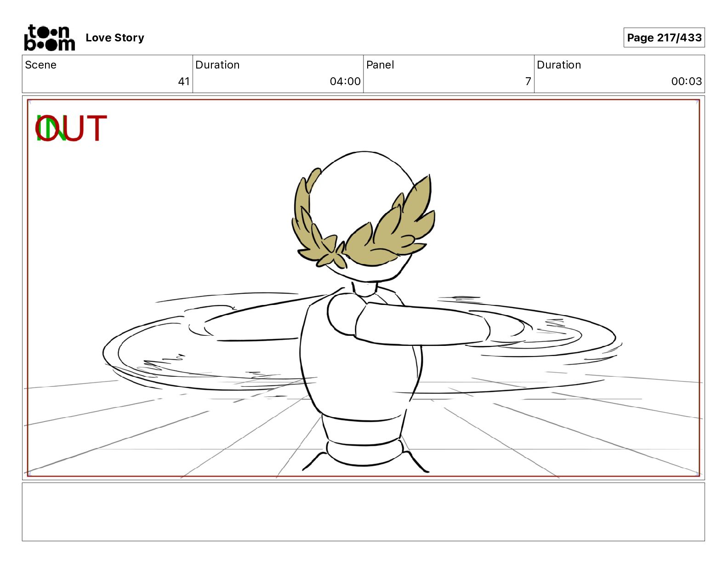Click the Page 217/433 indicator

coord(664,38)
